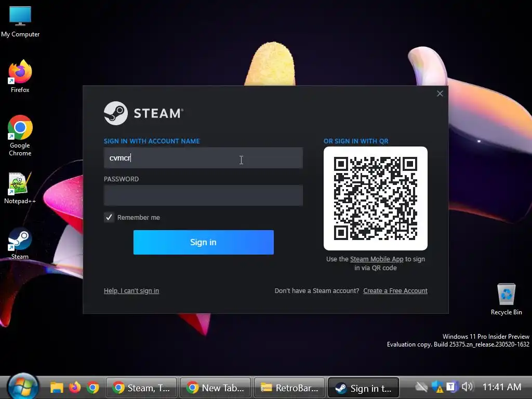Launch Chrome from the quick launch bar
Viewport: 532px width, 399px height.
[x=92, y=388]
